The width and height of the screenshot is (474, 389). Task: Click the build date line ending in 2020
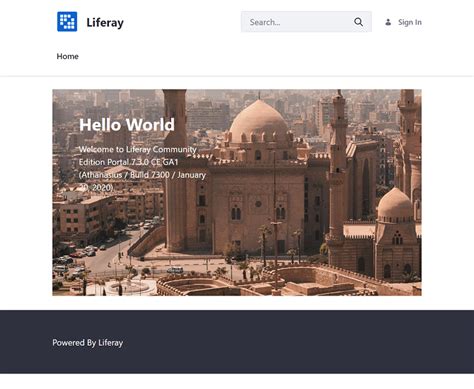96,187
